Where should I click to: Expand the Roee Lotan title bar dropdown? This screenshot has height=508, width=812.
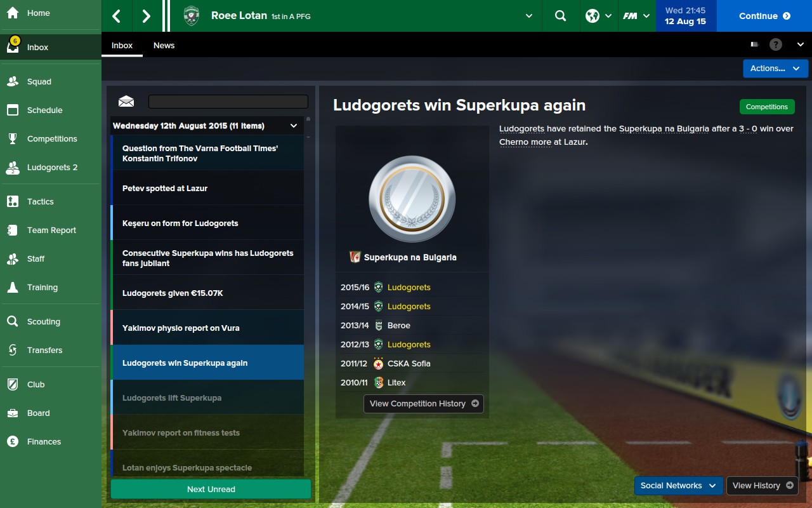(529, 16)
